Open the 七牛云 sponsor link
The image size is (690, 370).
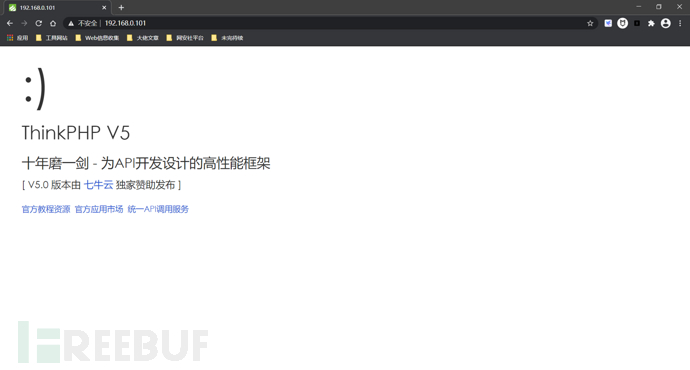pos(99,185)
